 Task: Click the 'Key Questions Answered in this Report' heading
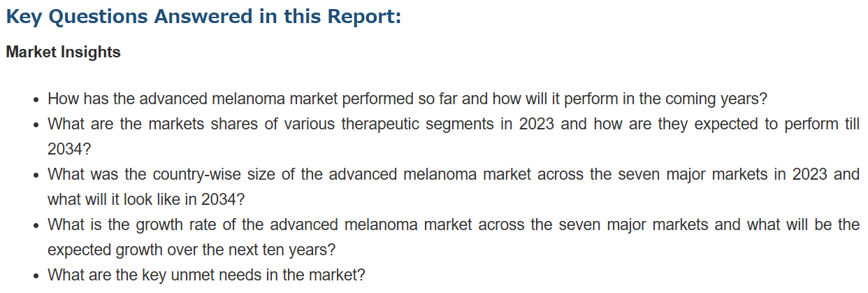[x=203, y=16]
